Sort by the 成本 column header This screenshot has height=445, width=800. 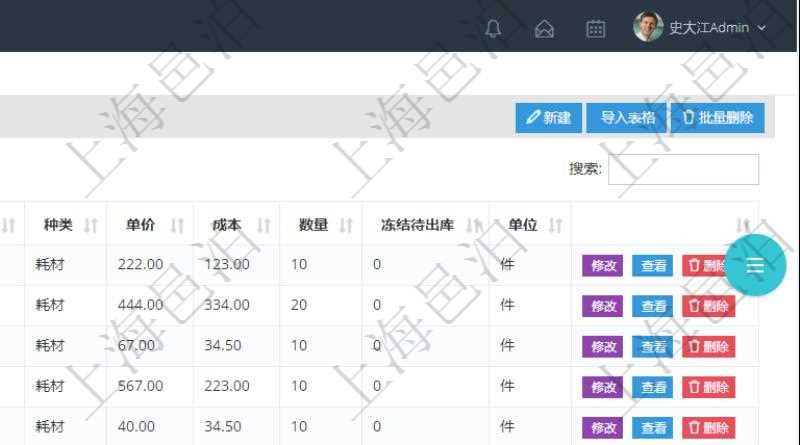coord(236,225)
